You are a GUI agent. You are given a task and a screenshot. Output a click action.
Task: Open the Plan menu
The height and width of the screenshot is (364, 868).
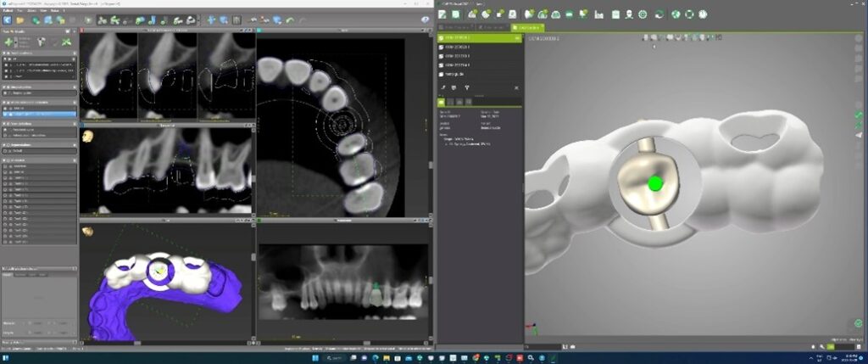[20, 10]
